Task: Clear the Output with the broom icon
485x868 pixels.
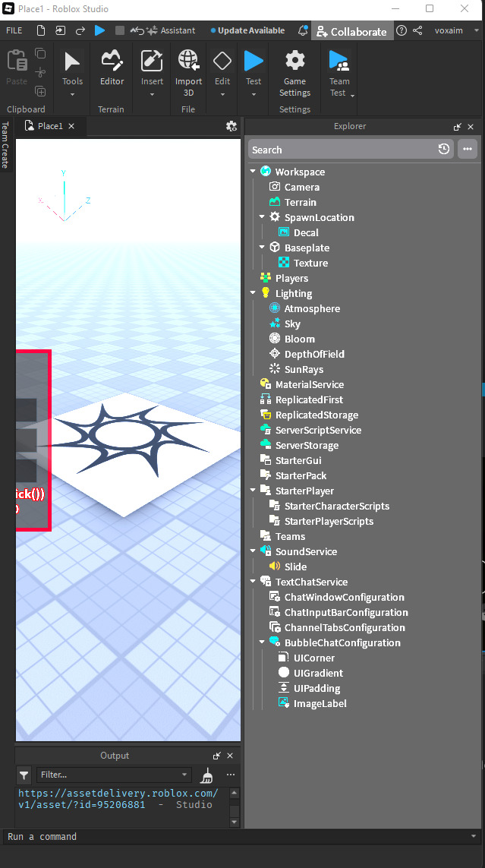Action: coord(207,775)
